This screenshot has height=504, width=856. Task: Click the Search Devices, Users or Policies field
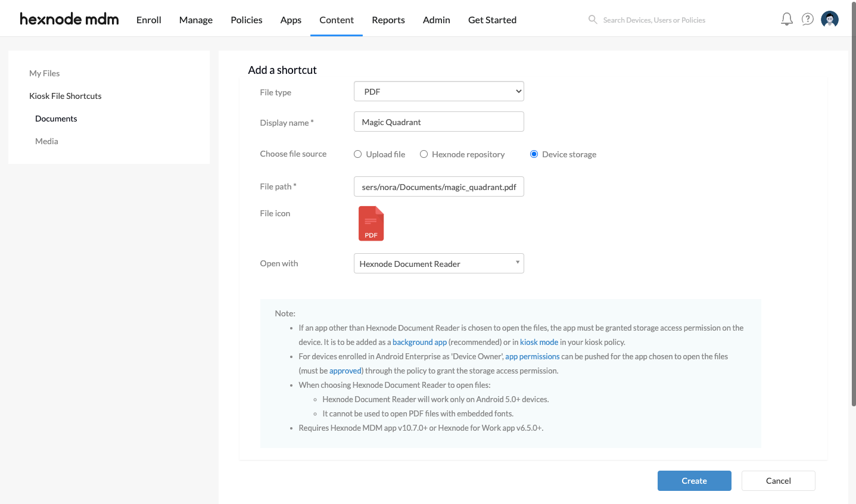654,20
